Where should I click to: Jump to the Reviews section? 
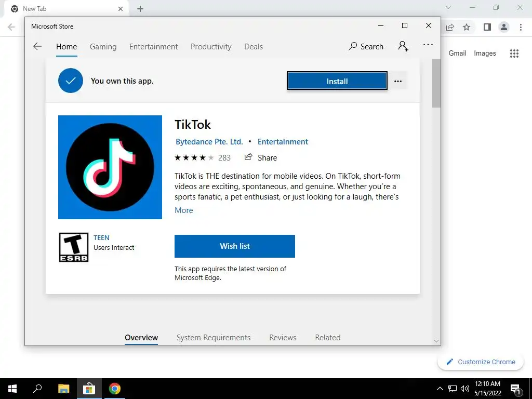point(283,338)
